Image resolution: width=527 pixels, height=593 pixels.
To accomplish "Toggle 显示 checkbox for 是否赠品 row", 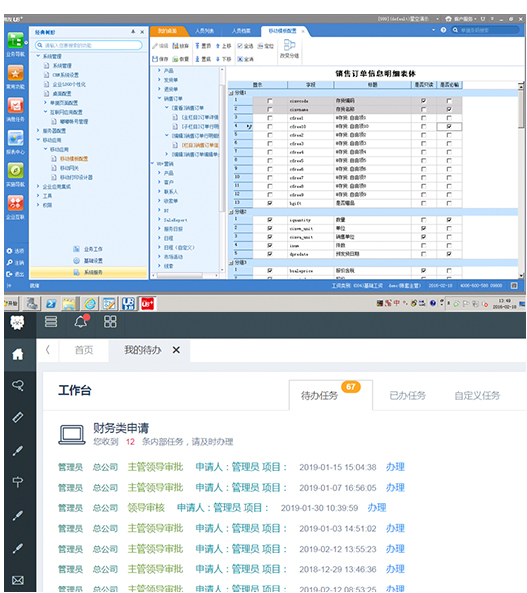I will pyautogui.click(x=270, y=203).
